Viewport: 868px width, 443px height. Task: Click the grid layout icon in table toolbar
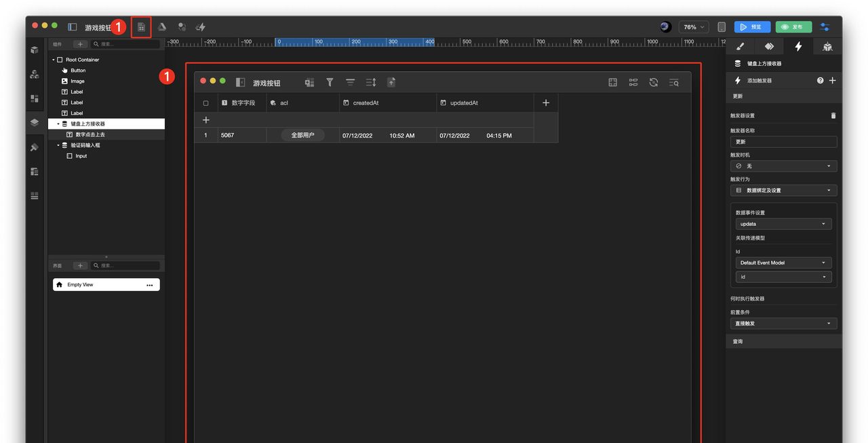coord(613,82)
